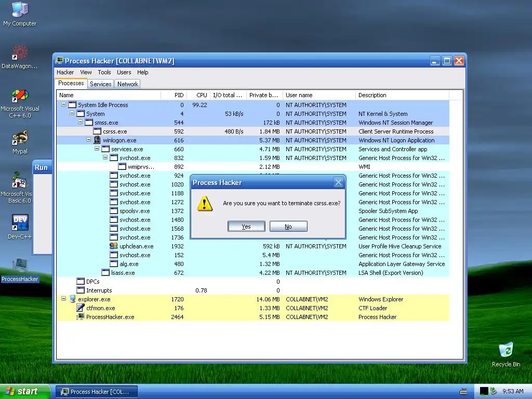This screenshot has width=532, height=399.
Task: Sort by the I/O total column header
Action: point(228,95)
